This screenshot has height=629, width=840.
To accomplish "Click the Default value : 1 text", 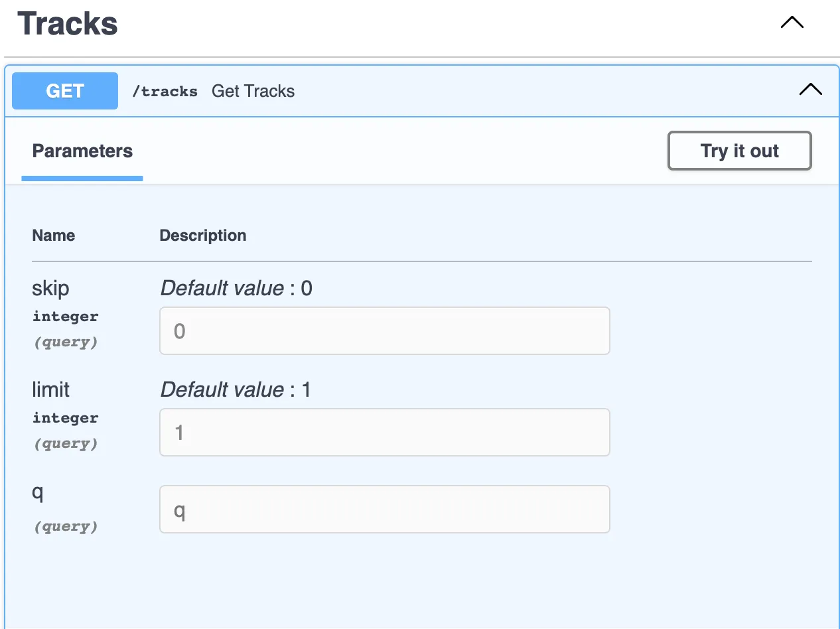I will point(236,389).
